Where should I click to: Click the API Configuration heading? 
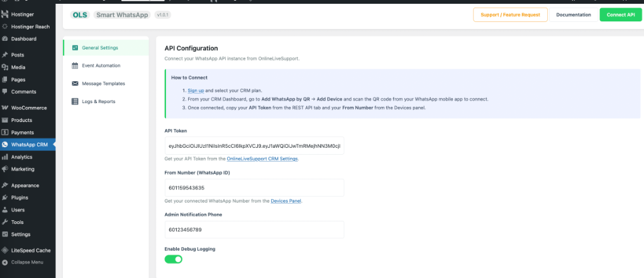(191, 48)
